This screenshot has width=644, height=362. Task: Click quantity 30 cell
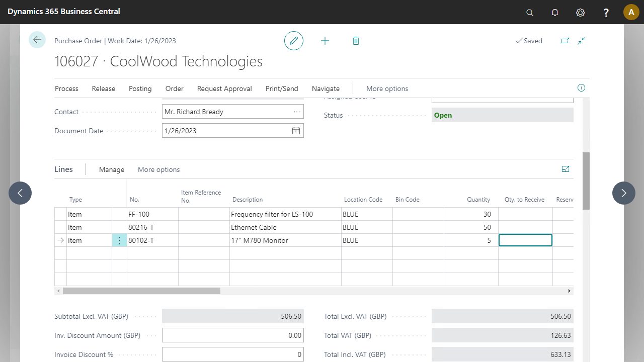[x=471, y=214]
